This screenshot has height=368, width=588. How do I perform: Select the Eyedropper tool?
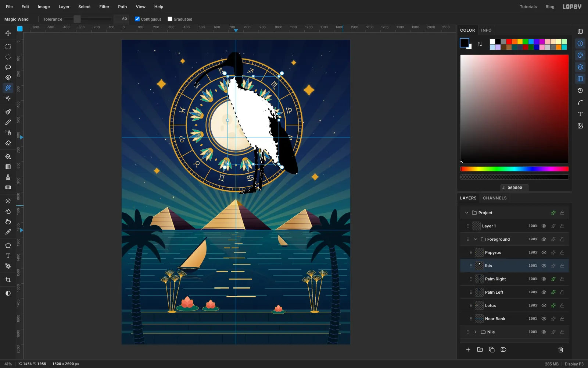point(8,232)
